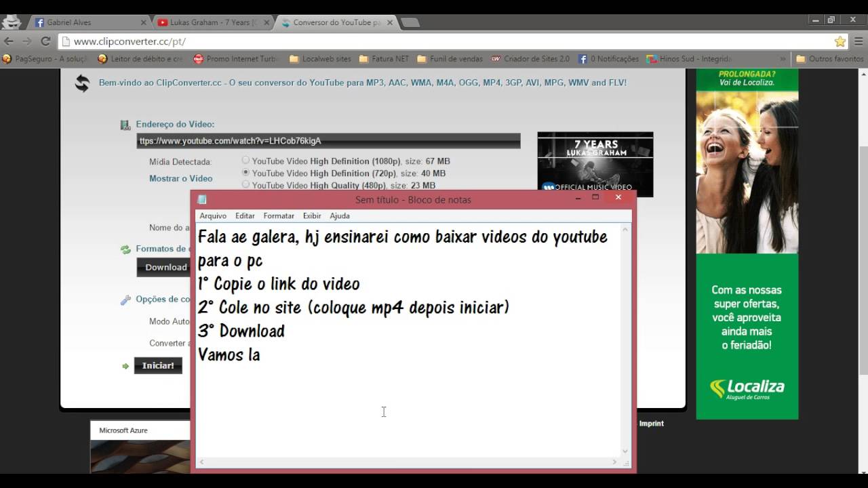Click the 'Mídia Detectada:' label
This screenshot has width=868, height=488.
click(180, 162)
